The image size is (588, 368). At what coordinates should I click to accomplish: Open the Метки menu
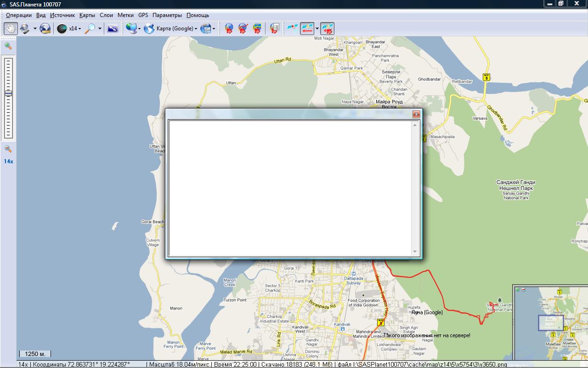[125, 15]
